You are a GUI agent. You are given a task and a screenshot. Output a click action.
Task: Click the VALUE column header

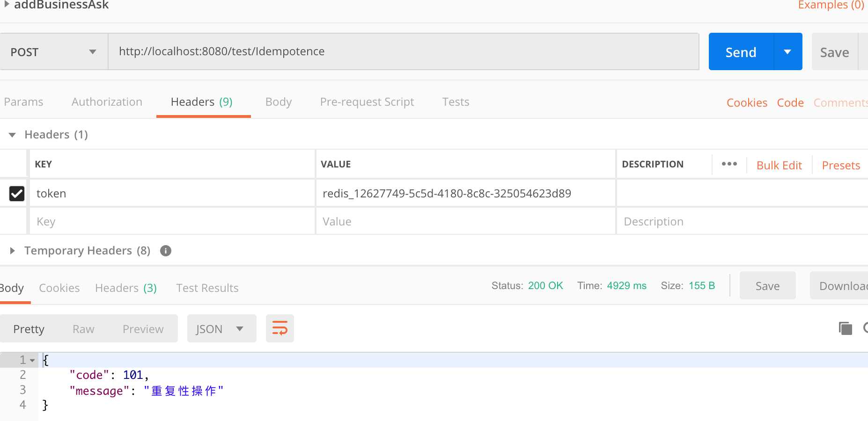point(336,164)
